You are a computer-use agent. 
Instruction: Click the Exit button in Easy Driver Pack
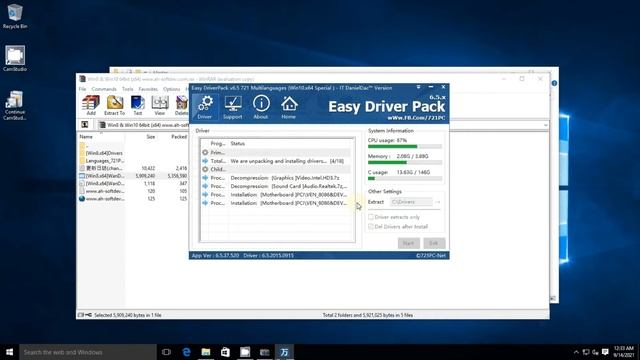[434, 243]
